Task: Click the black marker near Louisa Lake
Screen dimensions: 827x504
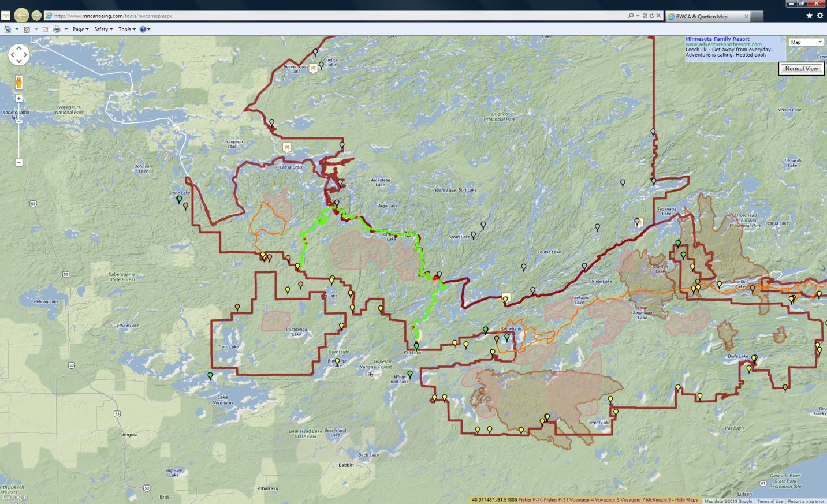Action: (x=524, y=267)
